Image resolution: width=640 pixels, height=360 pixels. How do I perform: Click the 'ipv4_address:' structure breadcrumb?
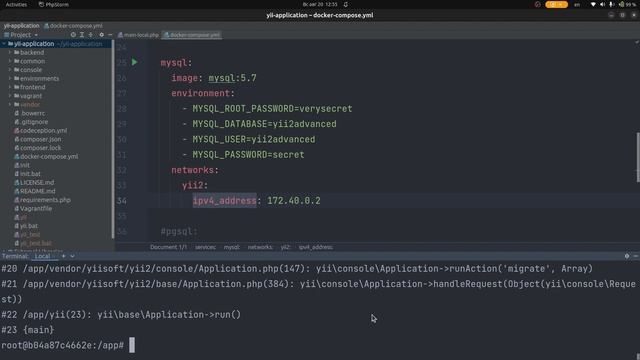[x=316, y=247]
